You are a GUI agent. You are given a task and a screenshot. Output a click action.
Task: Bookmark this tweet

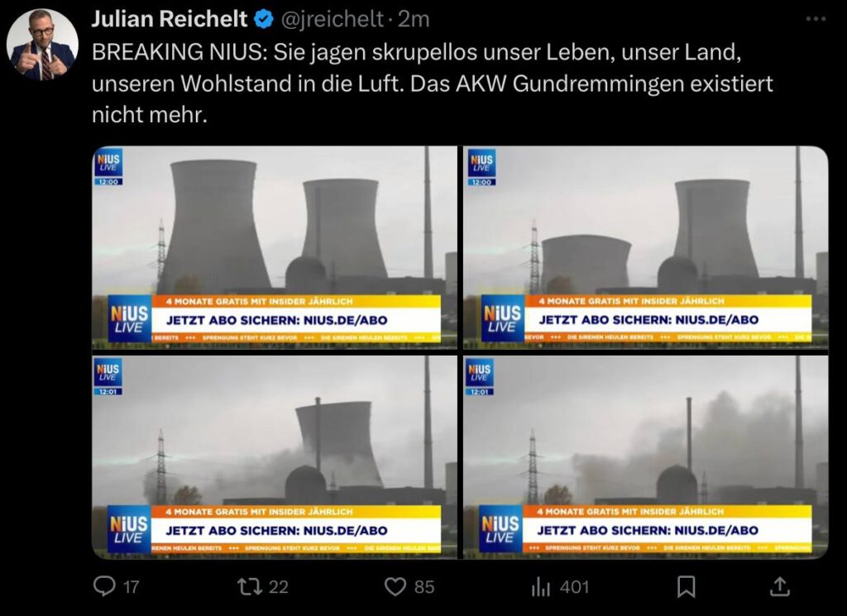pos(686,587)
